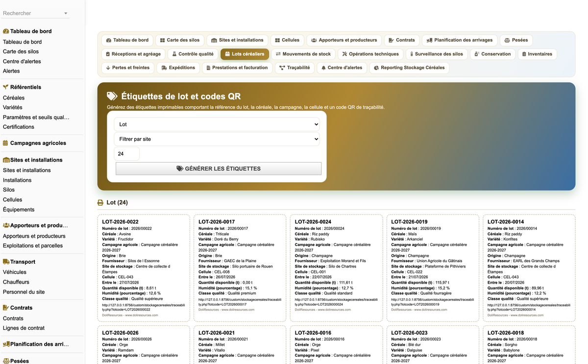Open the Traçabilité tab
The height and width of the screenshot is (364, 588).
point(294,68)
